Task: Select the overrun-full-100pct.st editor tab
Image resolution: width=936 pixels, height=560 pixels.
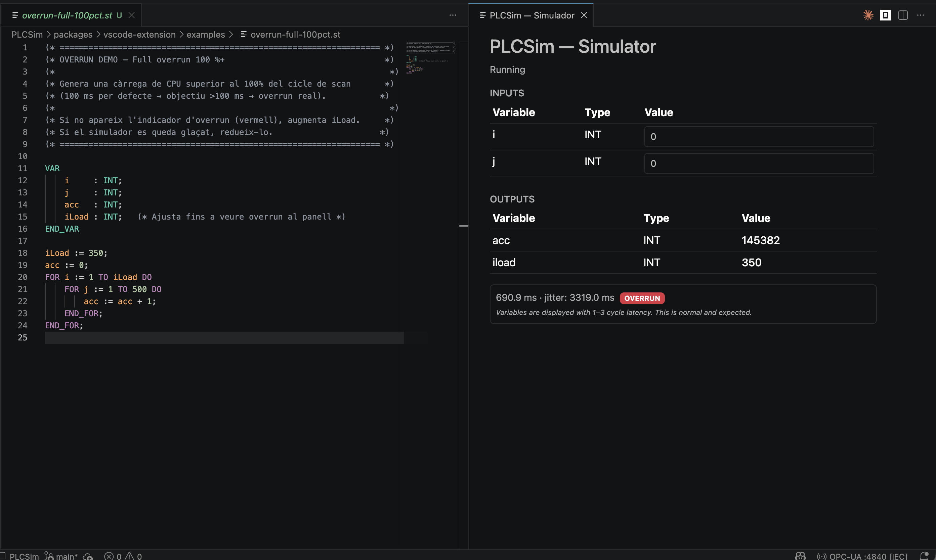Action: [71, 15]
